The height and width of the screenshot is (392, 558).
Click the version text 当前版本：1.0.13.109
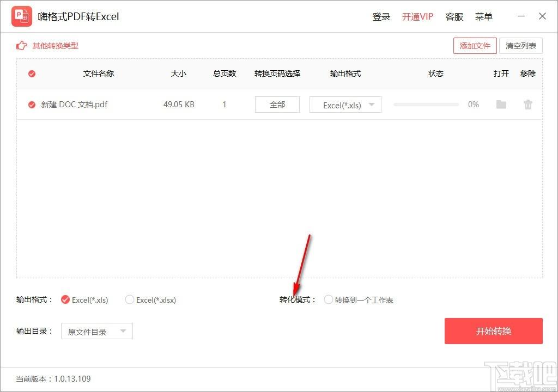pyautogui.click(x=53, y=379)
